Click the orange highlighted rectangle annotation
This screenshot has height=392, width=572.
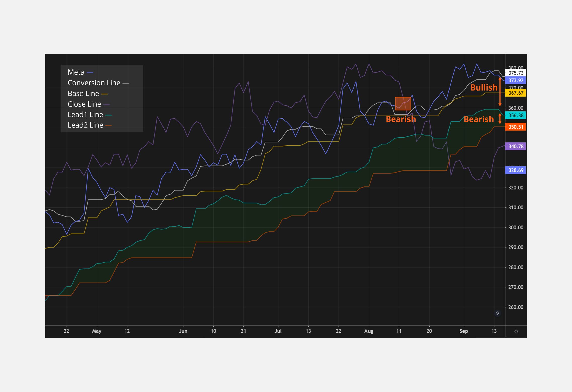403,104
